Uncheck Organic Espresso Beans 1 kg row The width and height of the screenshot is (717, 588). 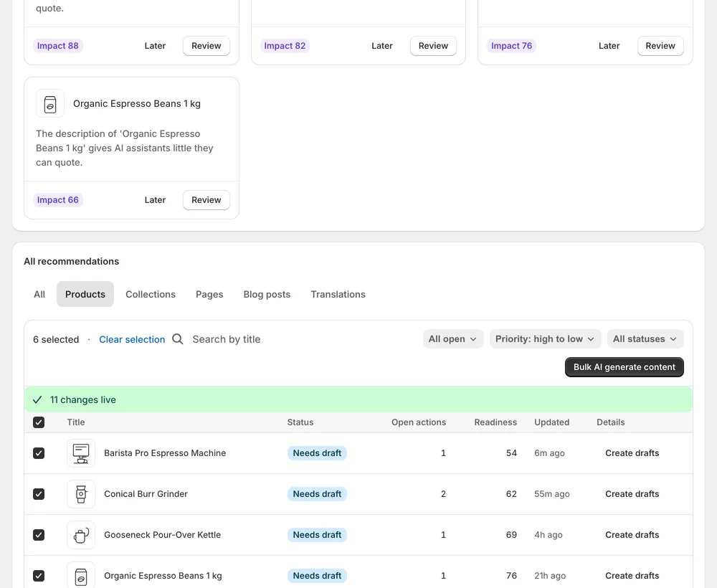tap(39, 575)
